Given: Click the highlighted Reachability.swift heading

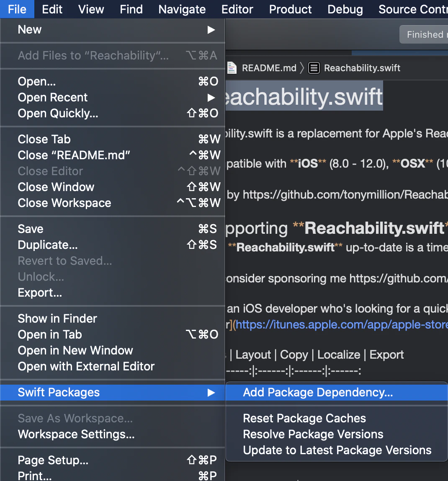Looking at the screenshot, I should 304,96.
